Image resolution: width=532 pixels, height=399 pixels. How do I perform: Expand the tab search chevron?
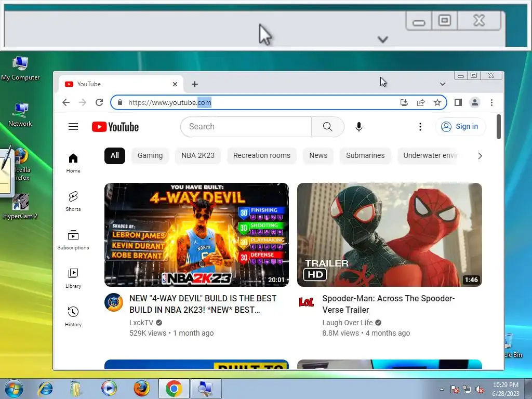[x=443, y=84]
